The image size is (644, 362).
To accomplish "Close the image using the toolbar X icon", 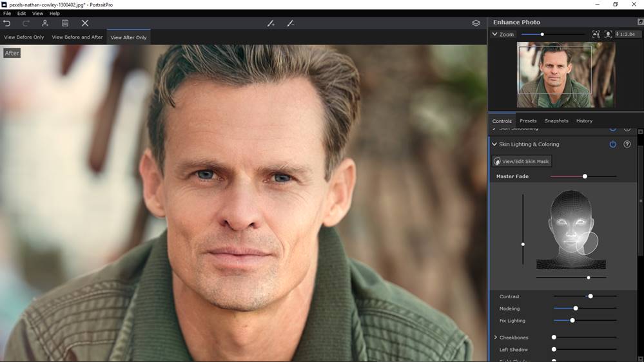I will 85,23.
